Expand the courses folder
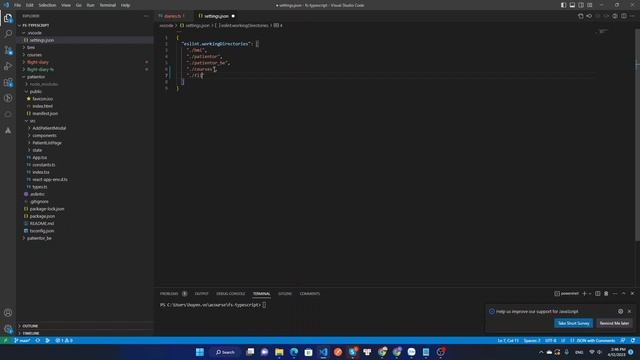 click(x=33, y=55)
